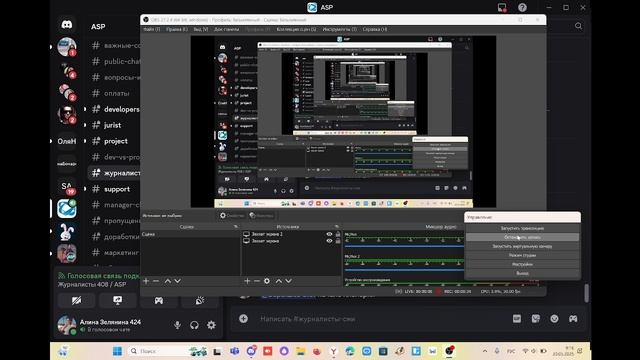Move the selected source down in OBS

click(x=289, y=281)
